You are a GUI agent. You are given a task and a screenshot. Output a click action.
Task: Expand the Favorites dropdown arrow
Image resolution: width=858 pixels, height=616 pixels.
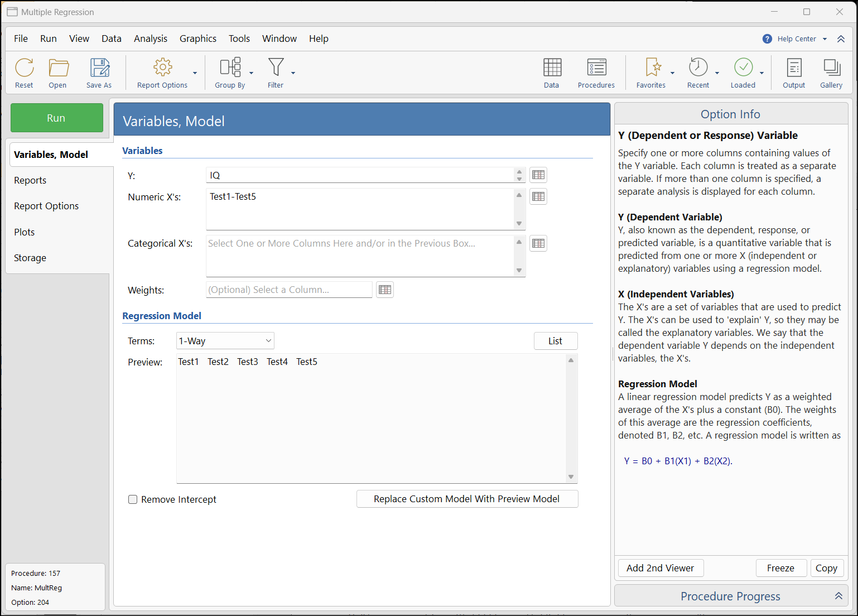pyautogui.click(x=672, y=73)
